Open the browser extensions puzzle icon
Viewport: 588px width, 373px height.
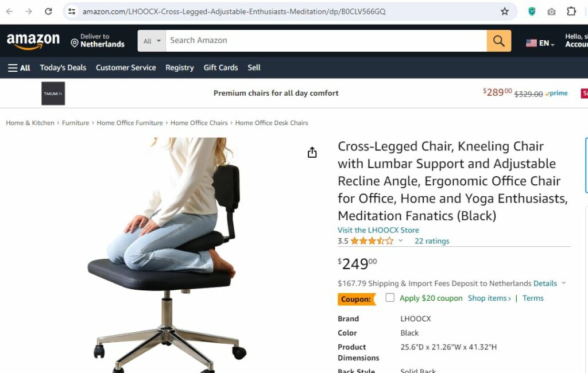point(571,11)
